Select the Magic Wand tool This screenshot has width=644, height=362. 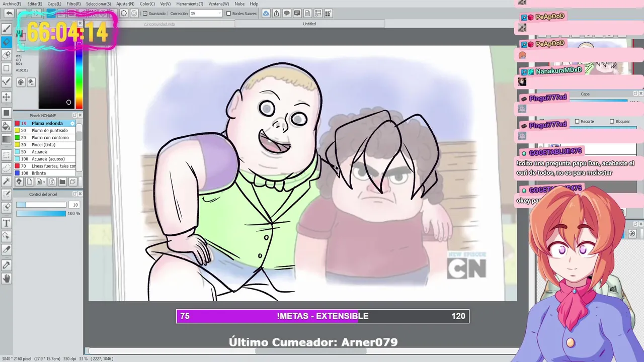pyautogui.click(x=7, y=180)
